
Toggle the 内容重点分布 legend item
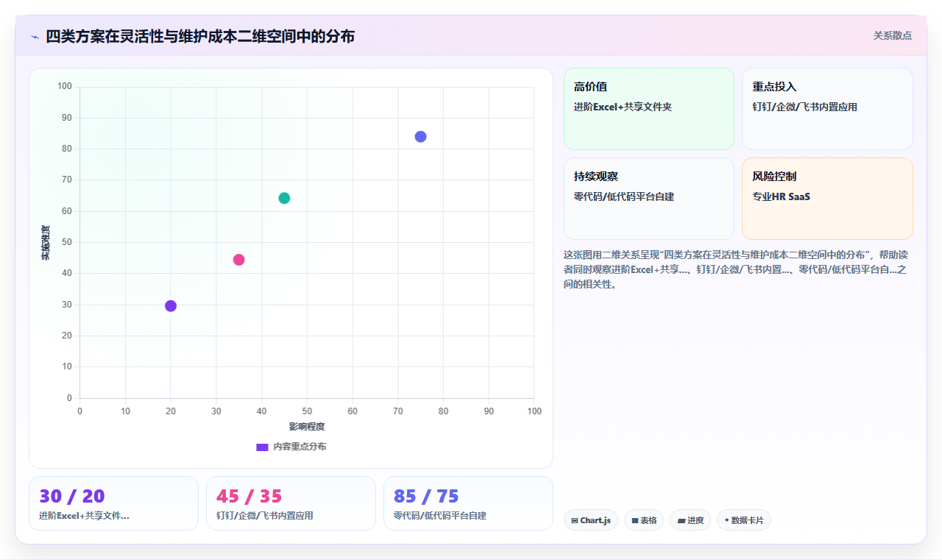(x=291, y=447)
